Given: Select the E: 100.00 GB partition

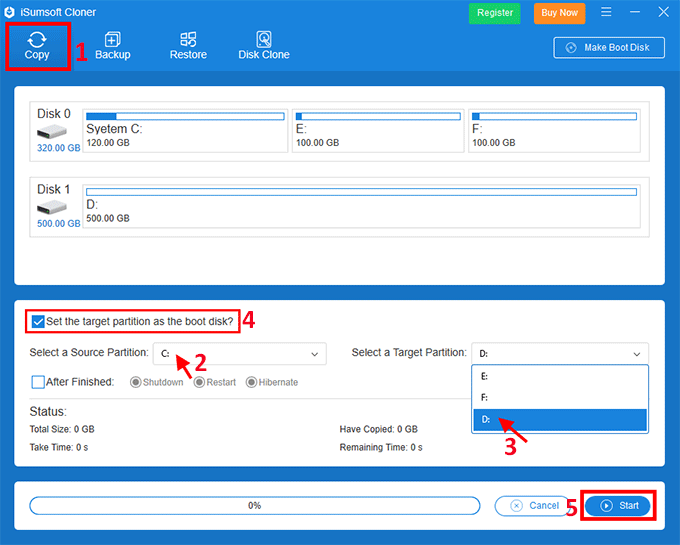Looking at the screenshot, I should [378, 131].
